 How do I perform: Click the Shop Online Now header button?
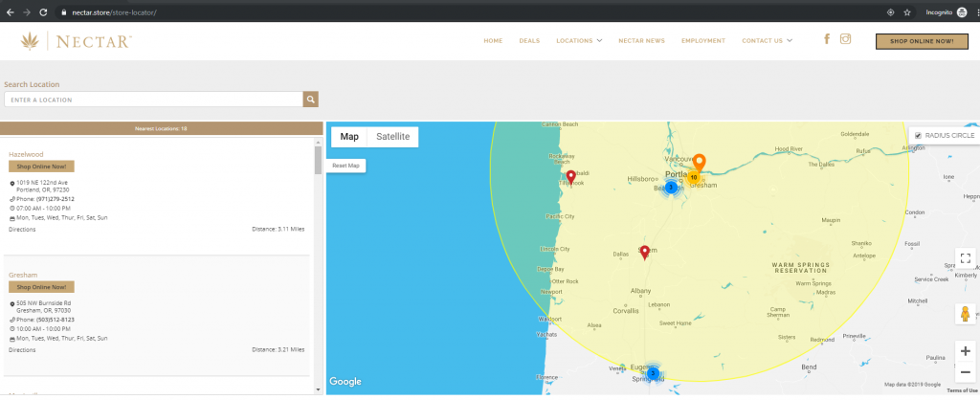(922, 41)
